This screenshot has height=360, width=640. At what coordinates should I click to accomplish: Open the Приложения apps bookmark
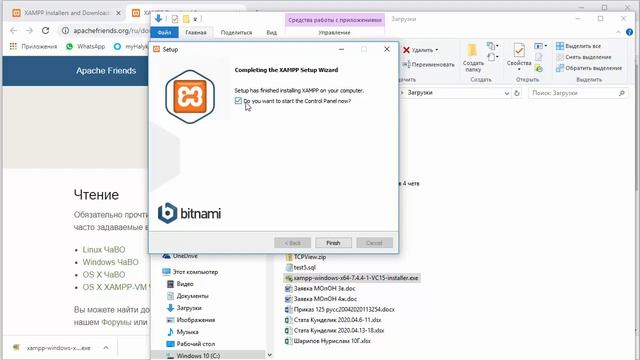click(x=33, y=47)
